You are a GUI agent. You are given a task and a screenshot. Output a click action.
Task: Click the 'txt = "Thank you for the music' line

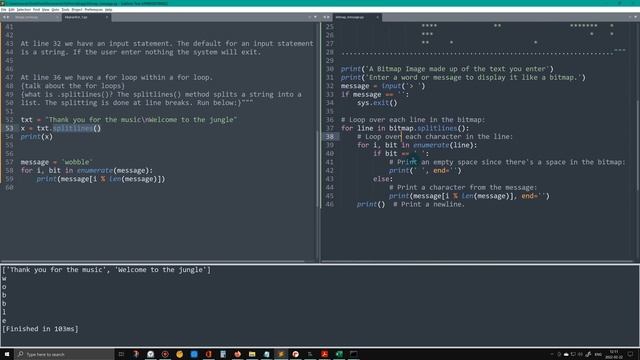click(129, 120)
